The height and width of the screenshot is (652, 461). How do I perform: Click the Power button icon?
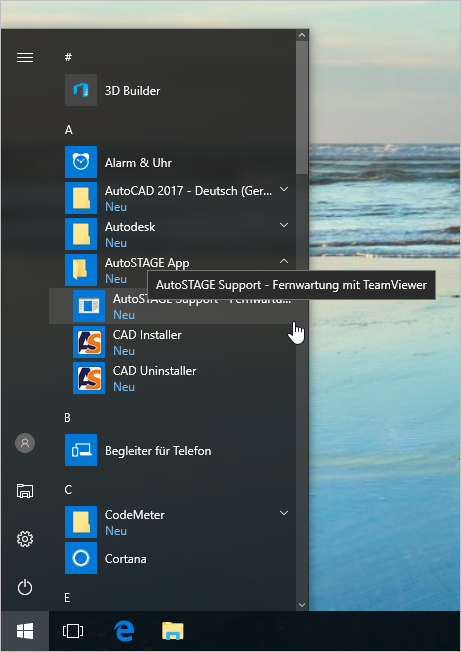(x=25, y=587)
